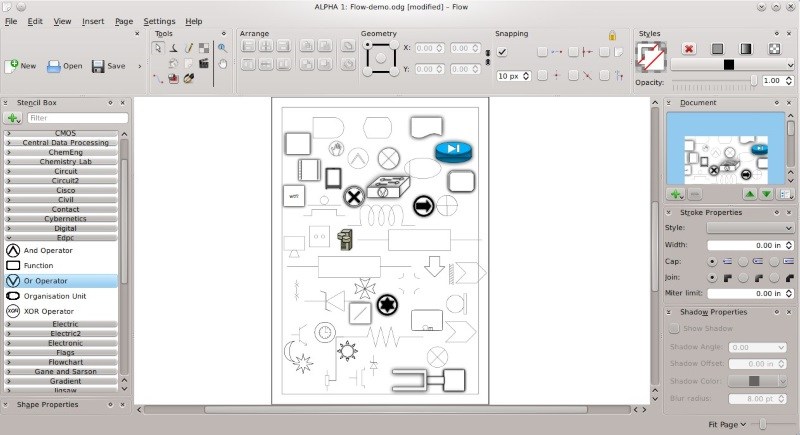Select the first Cap radio option
The height and width of the screenshot is (435, 800).
711,261
